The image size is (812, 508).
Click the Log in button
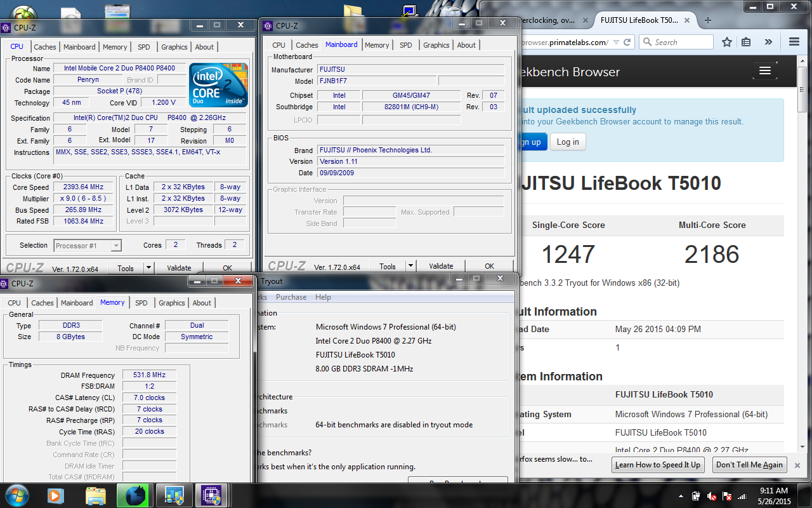point(568,142)
